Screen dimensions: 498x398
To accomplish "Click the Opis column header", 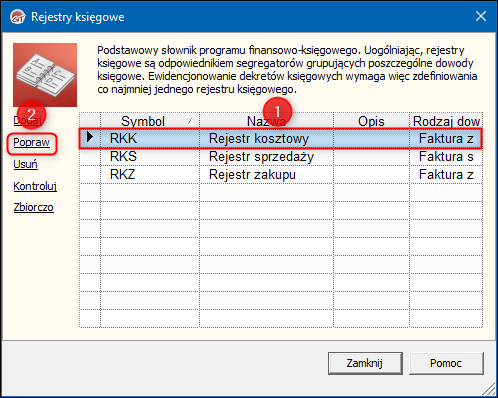I will coord(371,121).
